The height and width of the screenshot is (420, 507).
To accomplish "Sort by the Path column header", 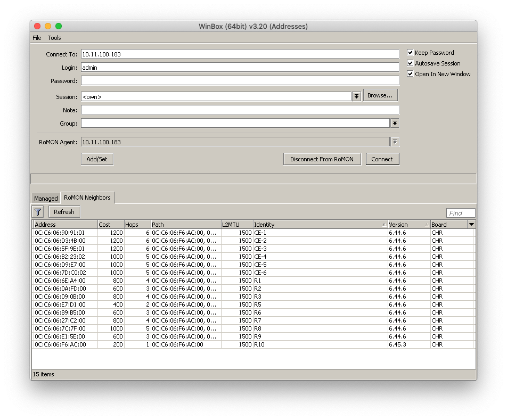I will coord(186,224).
